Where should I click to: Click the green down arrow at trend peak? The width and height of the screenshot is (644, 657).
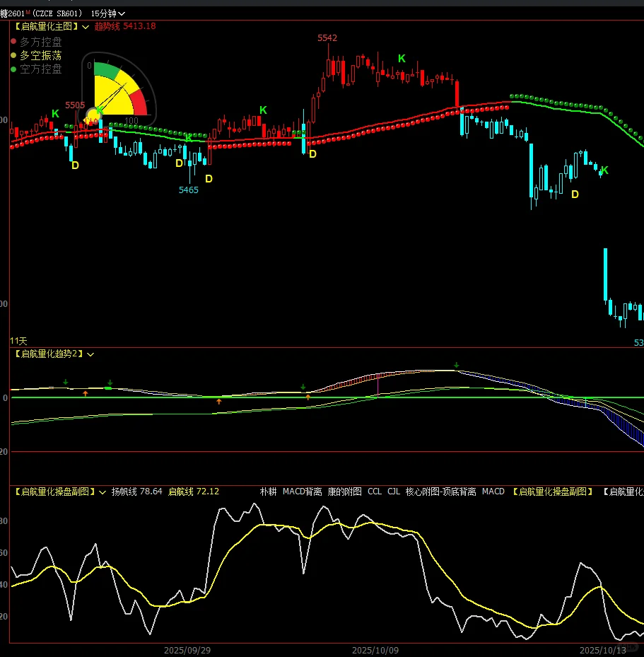click(457, 366)
